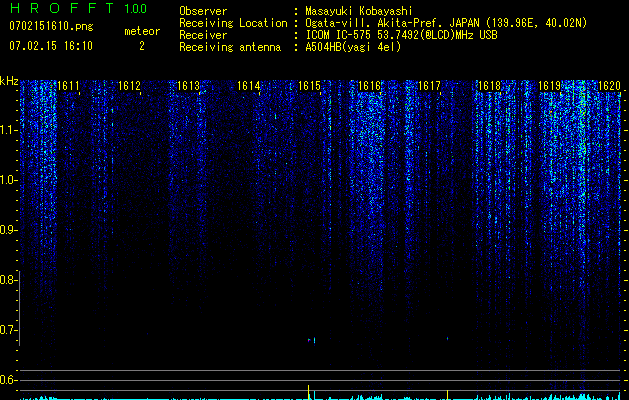Click the 1617 time marker
The height and width of the screenshot is (400, 629).
click(429, 85)
